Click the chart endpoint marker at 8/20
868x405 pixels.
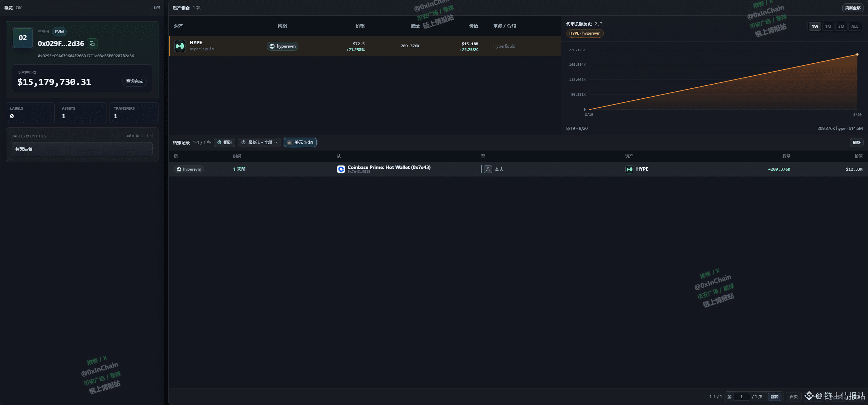[857, 54]
